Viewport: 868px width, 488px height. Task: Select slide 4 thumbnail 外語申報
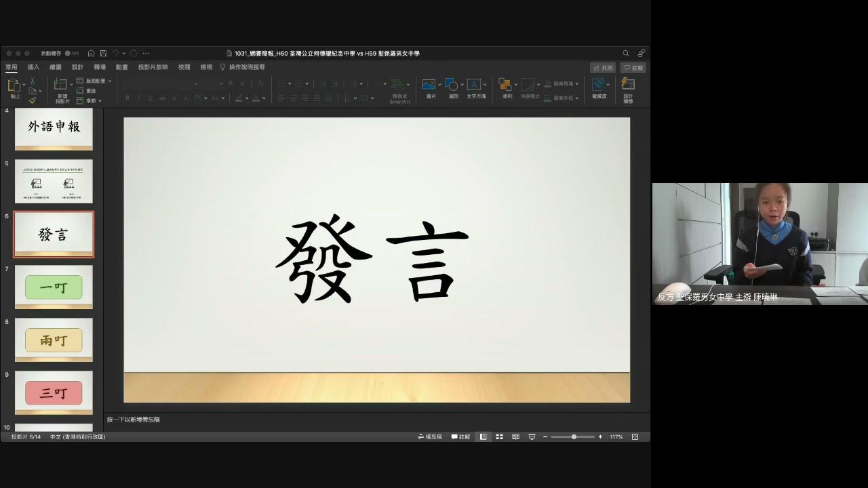coord(54,128)
